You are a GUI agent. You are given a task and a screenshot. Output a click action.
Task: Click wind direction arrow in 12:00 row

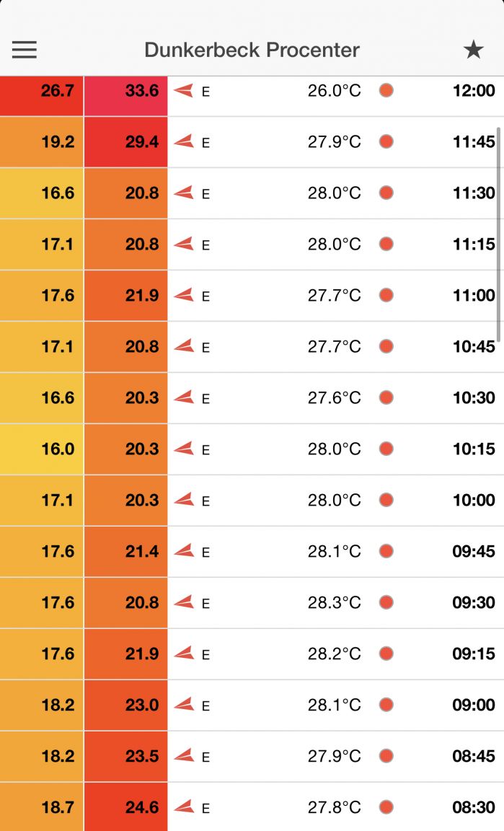184,91
